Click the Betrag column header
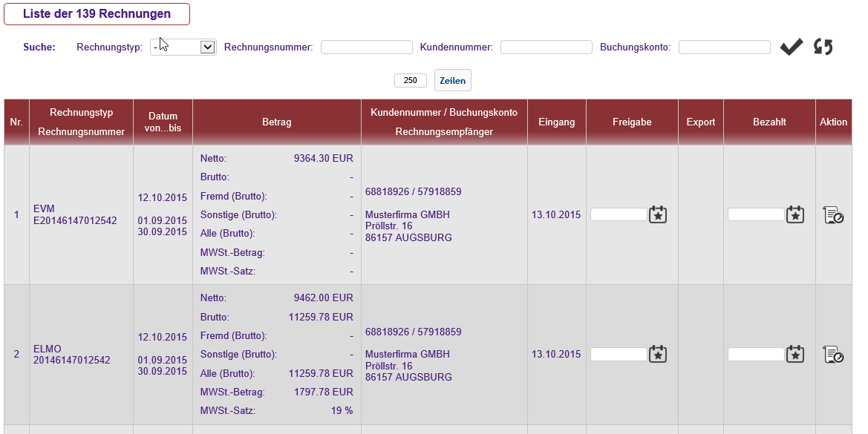This screenshot has width=868, height=434. click(x=277, y=122)
